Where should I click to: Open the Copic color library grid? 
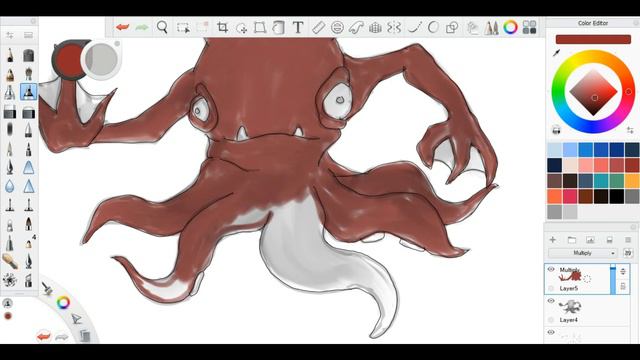tap(529, 27)
